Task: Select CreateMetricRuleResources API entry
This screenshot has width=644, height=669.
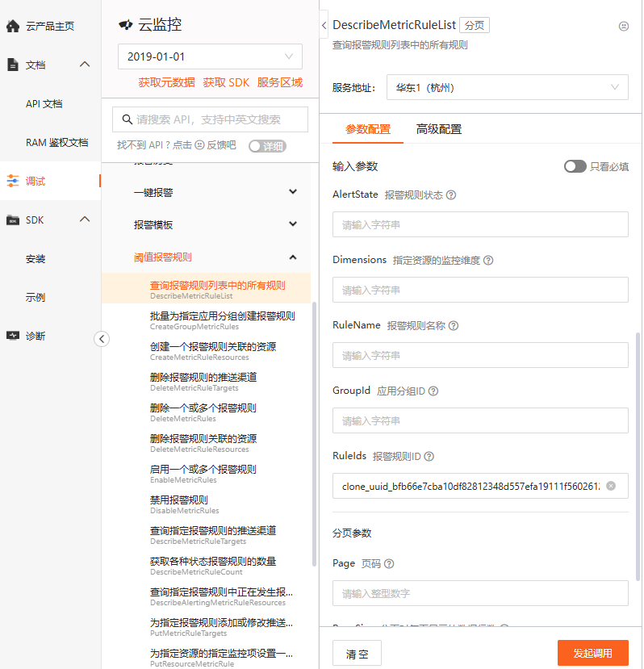Action: [x=206, y=351]
